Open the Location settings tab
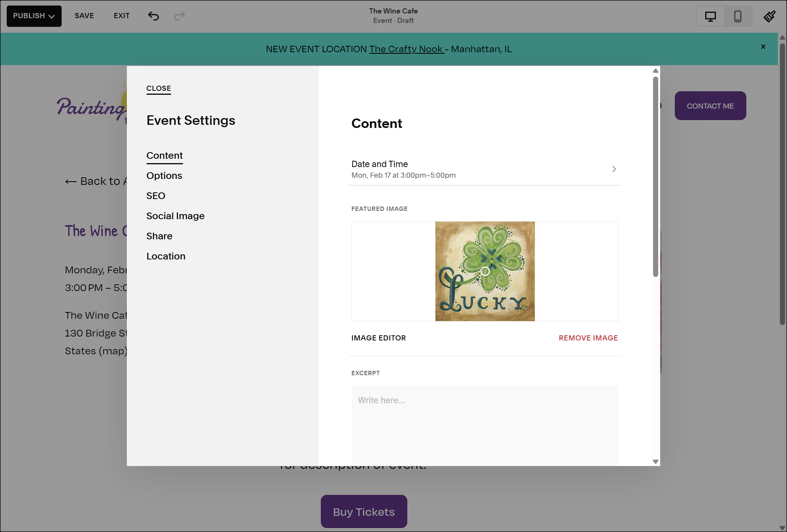 (x=166, y=256)
